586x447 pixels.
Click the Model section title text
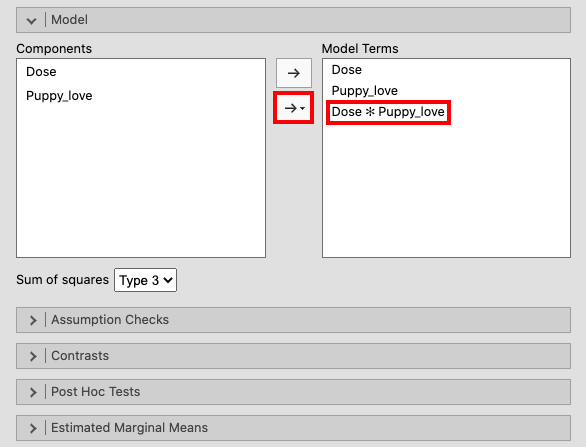(x=70, y=19)
